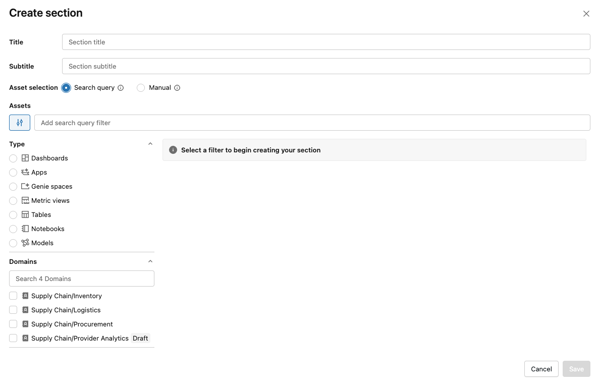Check the Supply Chain/Logistics checkbox

(13, 310)
